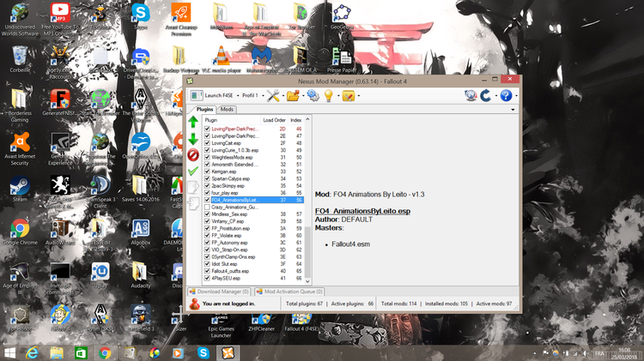
Task: Click Chrome icon in the taskbar
Action: click(x=105, y=352)
